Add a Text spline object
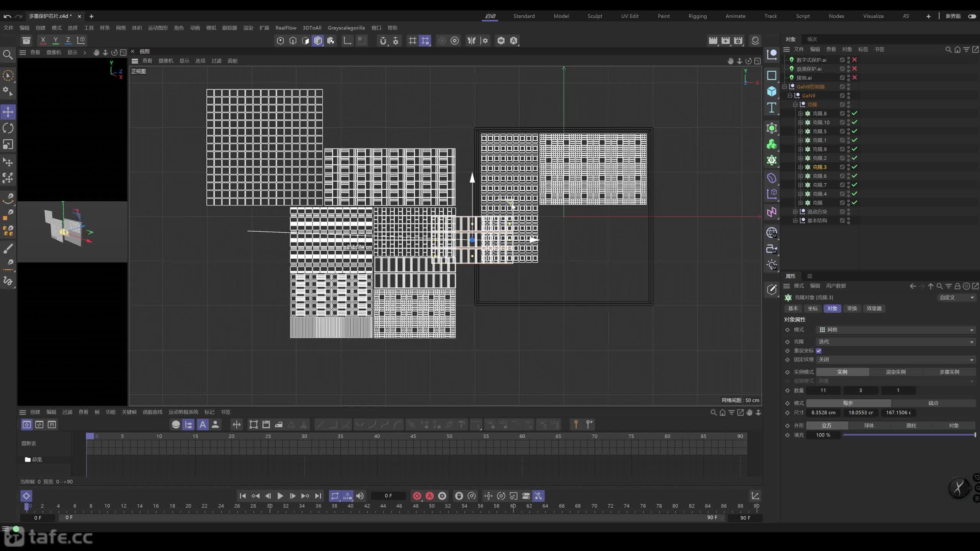This screenshot has width=980, height=551. coord(771,108)
